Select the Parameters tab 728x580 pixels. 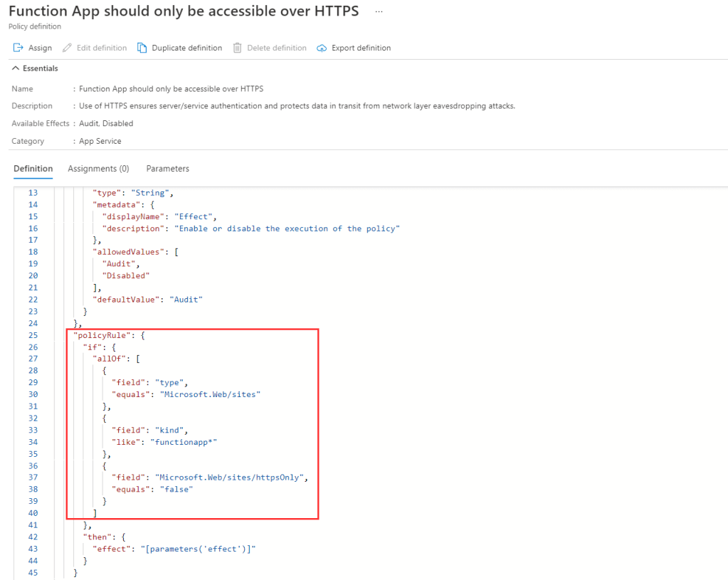pyautogui.click(x=167, y=169)
